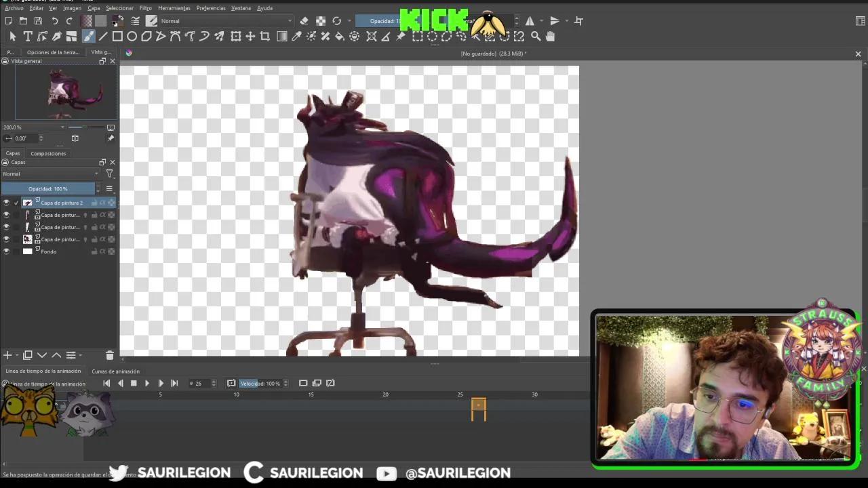Add new layer with plus button

7,355
